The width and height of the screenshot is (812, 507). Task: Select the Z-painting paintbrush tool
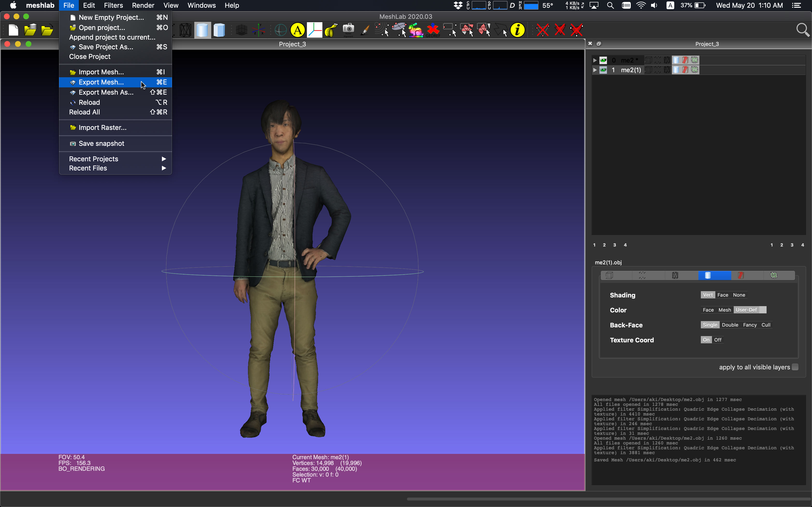365,30
